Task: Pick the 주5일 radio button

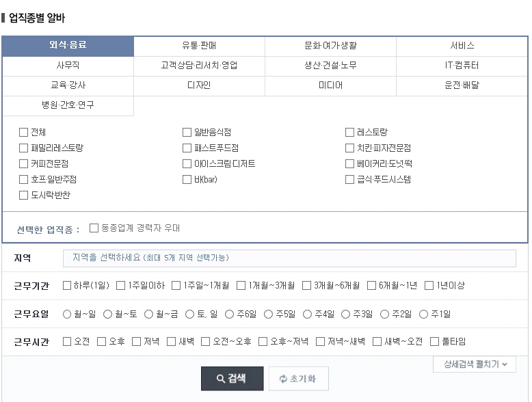Action: click(x=268, y=314)
